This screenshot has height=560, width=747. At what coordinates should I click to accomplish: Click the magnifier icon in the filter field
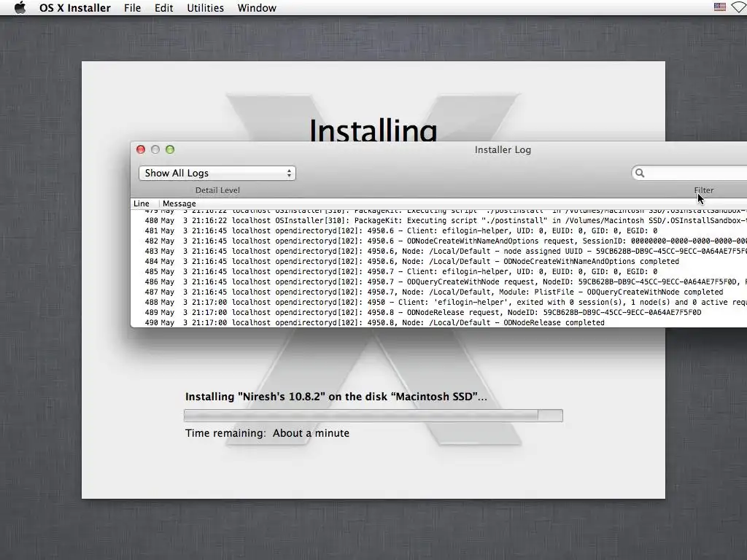(640, 173)
